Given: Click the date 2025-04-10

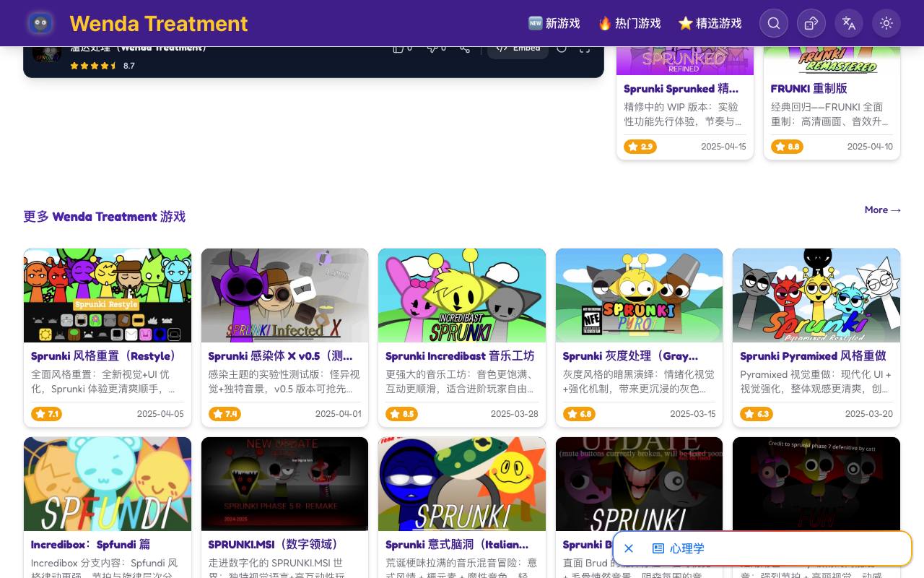Looking at the screenshot, I should pos(870,147).
